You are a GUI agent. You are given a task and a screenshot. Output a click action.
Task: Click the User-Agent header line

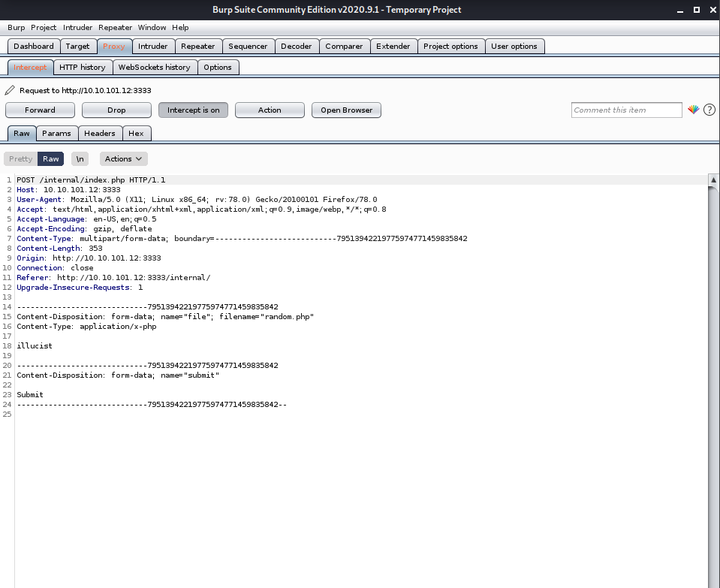197,199
